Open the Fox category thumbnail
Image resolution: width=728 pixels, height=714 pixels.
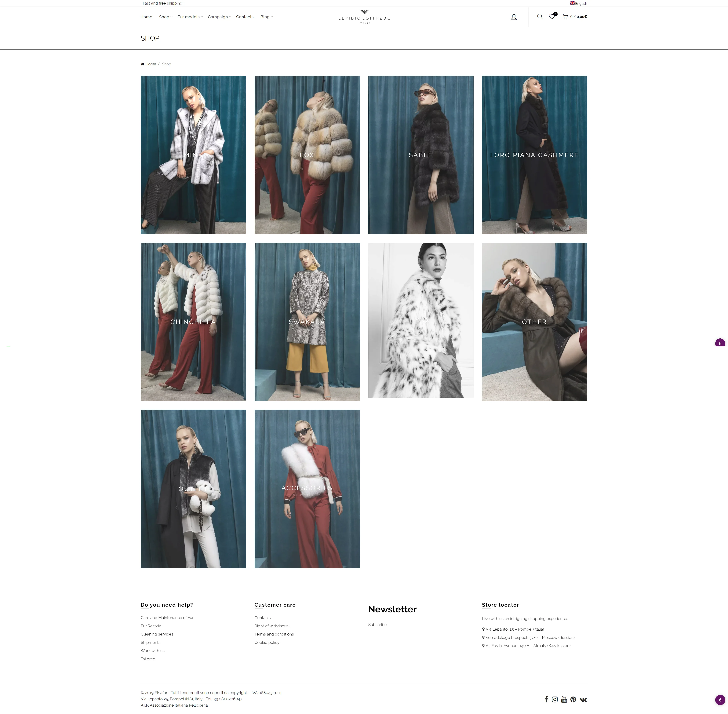(x=307, y=155)
